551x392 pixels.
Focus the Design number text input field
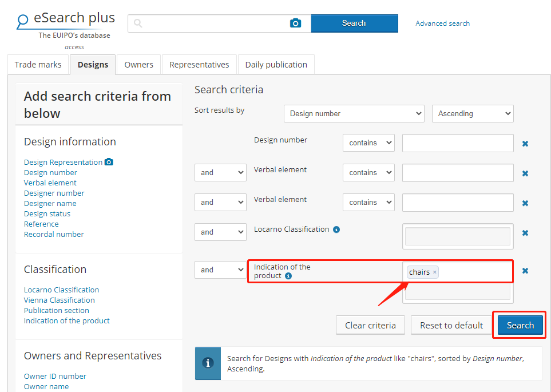[x=458, y=143]
